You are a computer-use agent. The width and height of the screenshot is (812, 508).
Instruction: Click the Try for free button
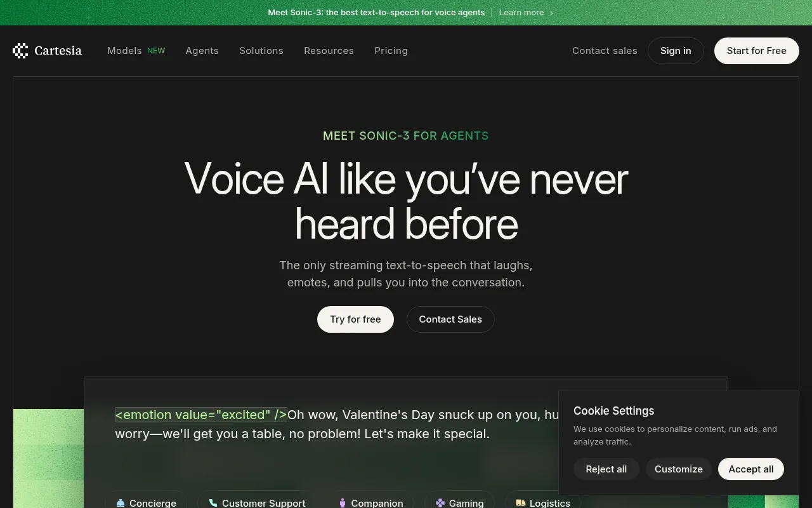355,319
